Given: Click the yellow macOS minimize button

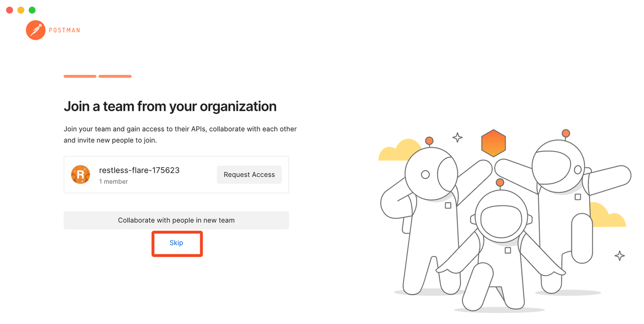Looking at the screenshot, I should pos(21,10).
